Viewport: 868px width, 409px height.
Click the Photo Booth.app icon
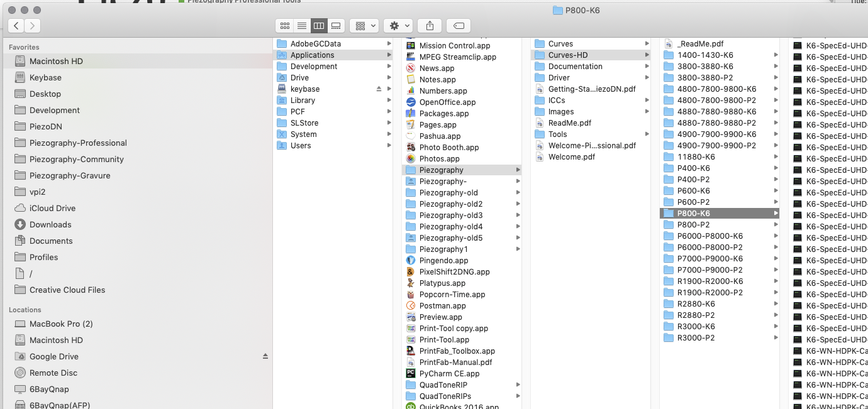click(411, 148)
